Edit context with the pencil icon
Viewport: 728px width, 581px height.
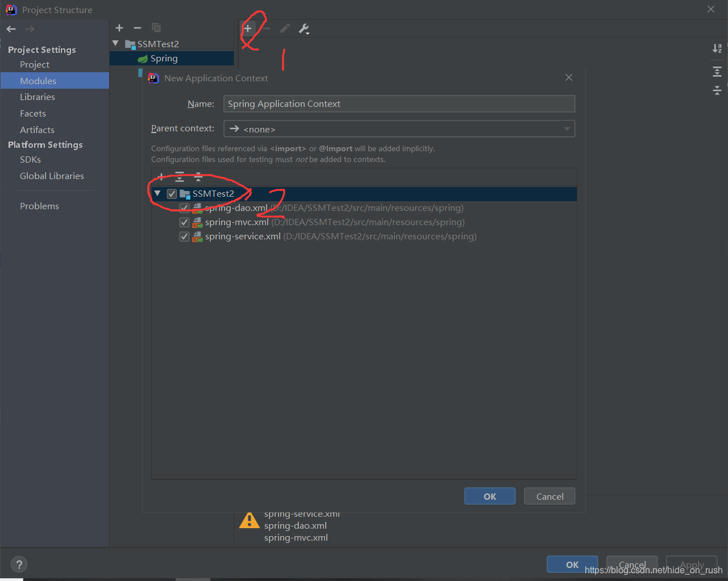click(x=285, y=28)
